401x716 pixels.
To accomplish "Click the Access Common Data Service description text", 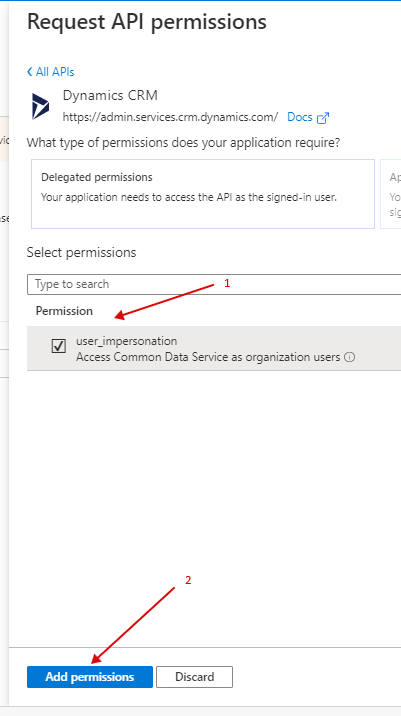I will point(208,357).
